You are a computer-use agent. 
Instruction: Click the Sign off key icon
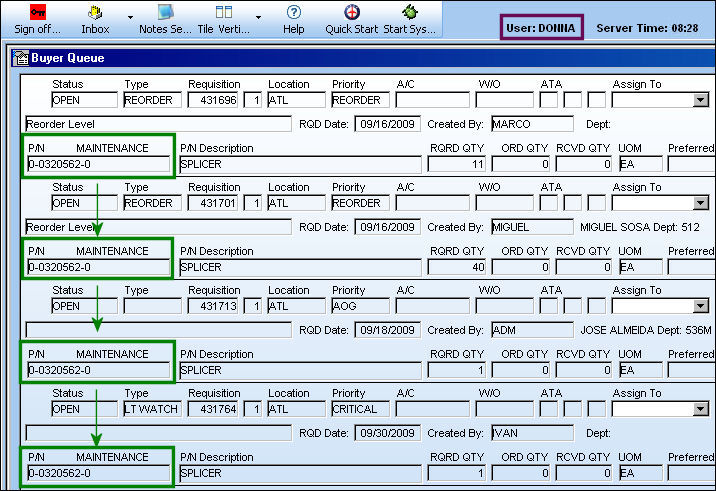38,12
